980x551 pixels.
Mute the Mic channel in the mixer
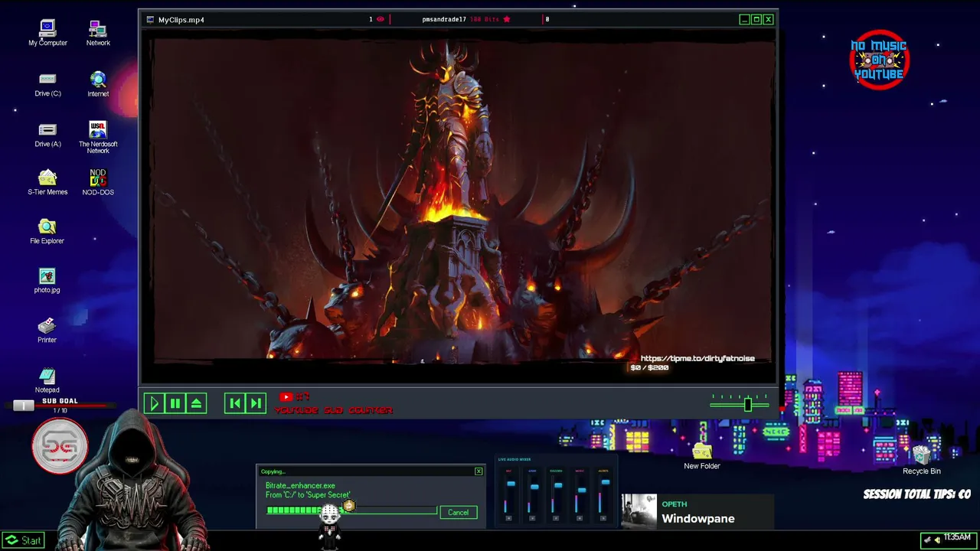pyautogui.click(x=508, y=518)
